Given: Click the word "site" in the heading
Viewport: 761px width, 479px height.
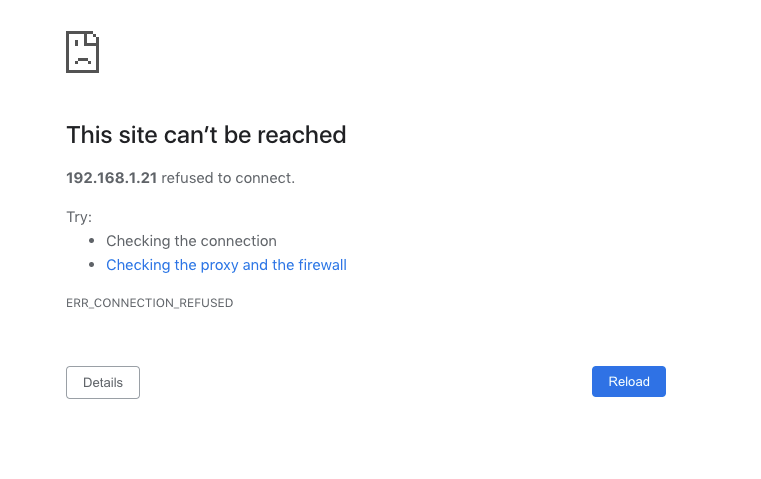Looking at the screenshot, I should click(135, 135).
